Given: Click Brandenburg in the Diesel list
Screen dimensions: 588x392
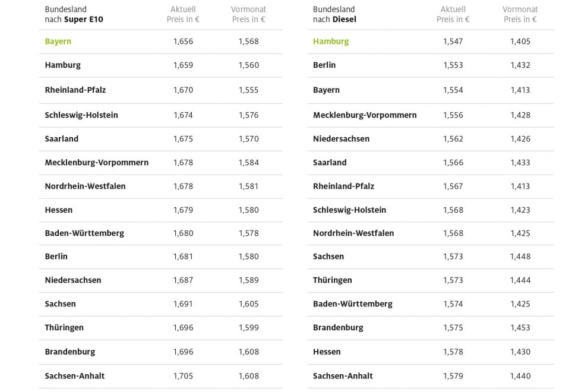Looking at the screenshot, I should point(338,328).
